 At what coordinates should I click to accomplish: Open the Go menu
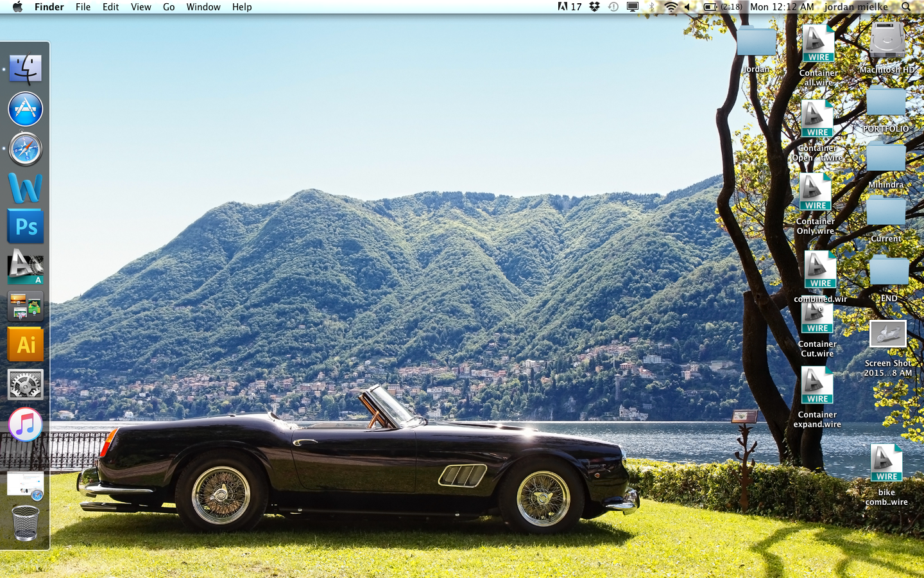pyautogui.click(x=169, y=7)
